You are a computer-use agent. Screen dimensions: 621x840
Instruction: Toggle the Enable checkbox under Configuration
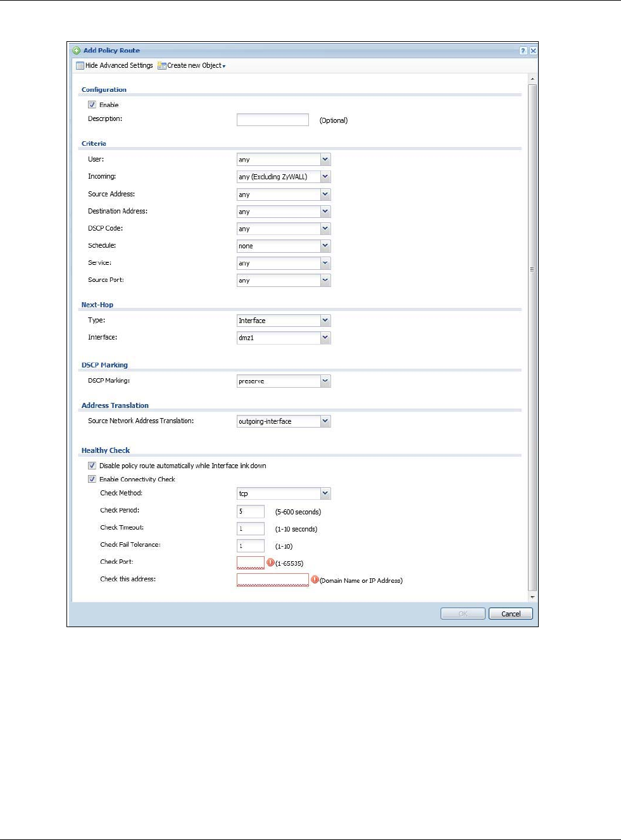92,105
